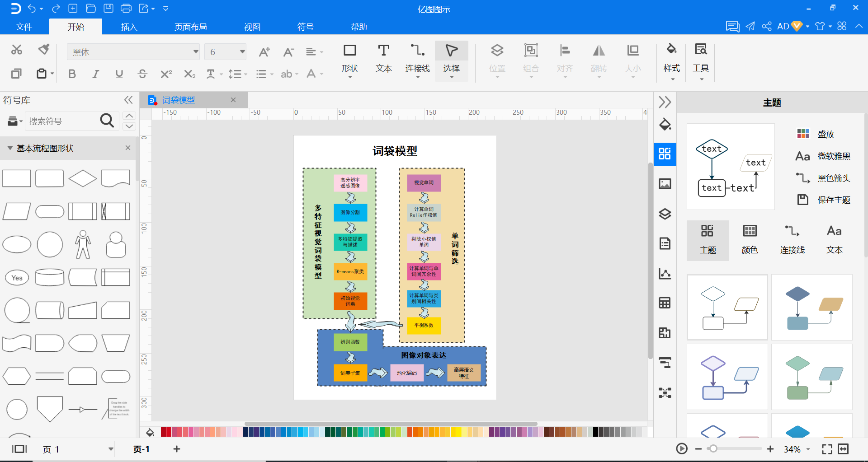Click the comment message icon top right
Viewport: 868px width, 462px height.
pos(732,26)
